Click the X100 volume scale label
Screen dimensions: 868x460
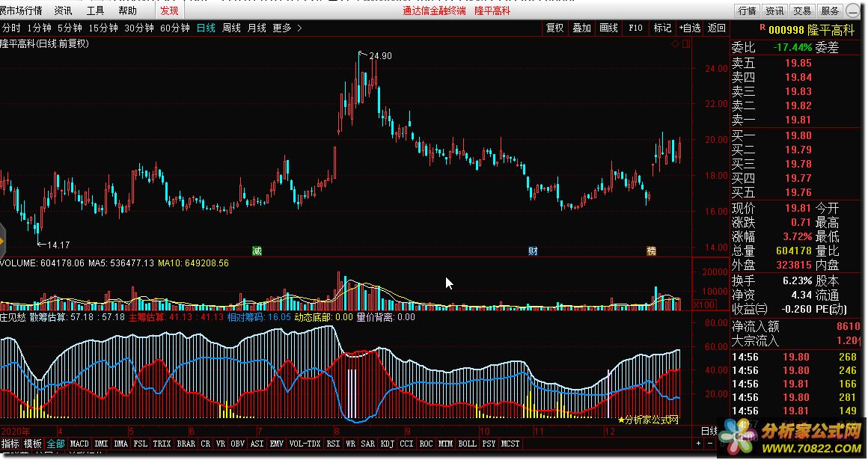(705, 305)
